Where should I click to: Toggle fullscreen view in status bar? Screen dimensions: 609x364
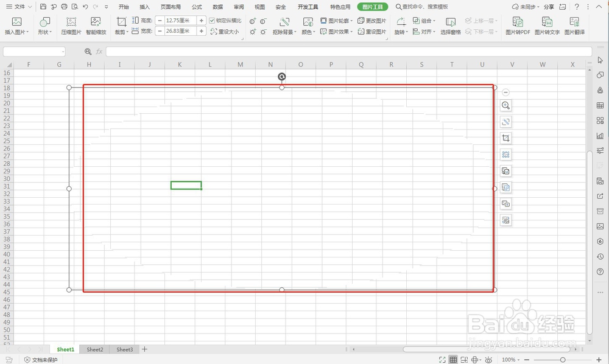click(x=442, y=360)
